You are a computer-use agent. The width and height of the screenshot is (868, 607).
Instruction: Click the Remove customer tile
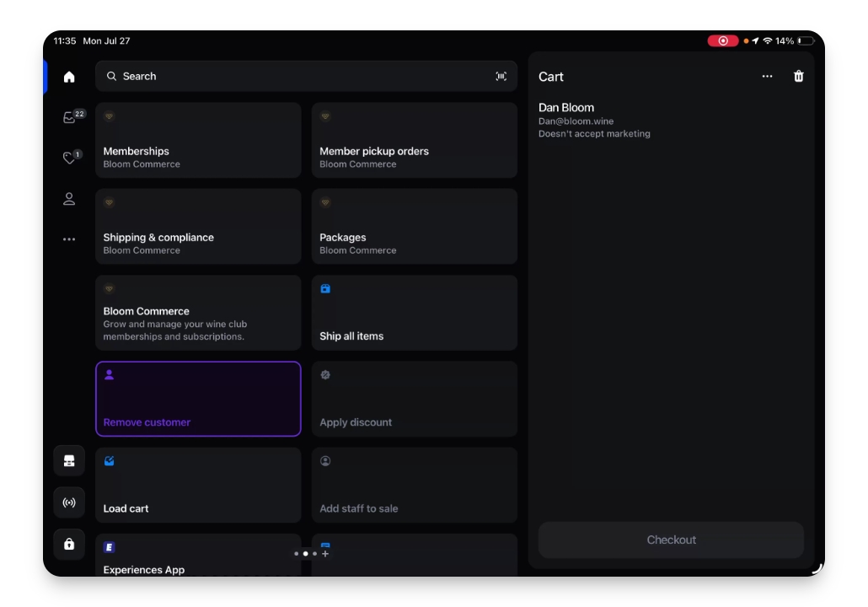[198, 399]
